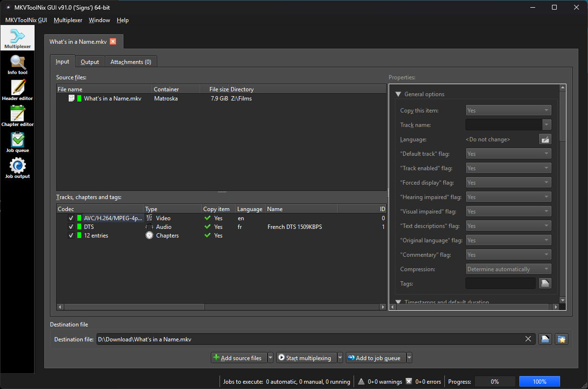Browse for destination file with folder icon

(545, 339)
